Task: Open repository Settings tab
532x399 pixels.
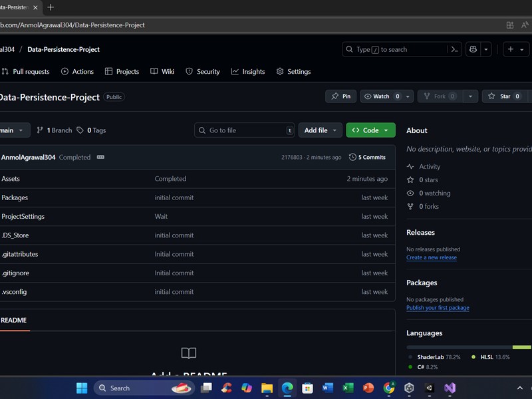Action: click(x=293, y=72)
